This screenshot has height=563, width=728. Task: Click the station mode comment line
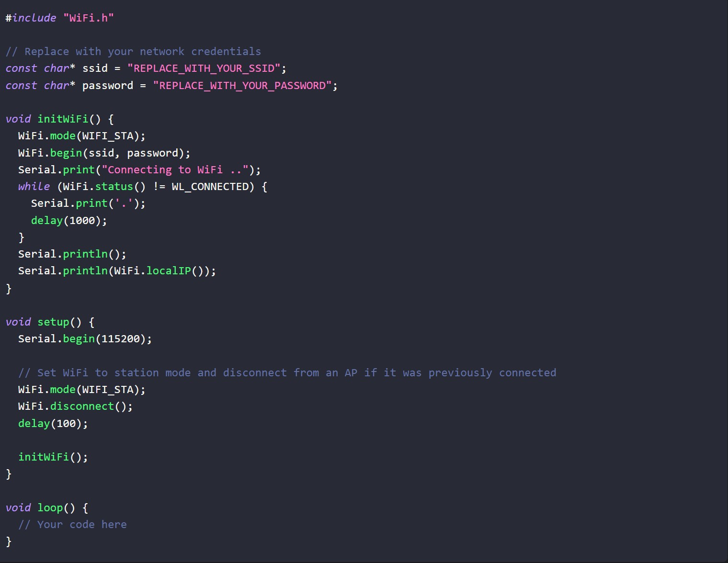click(287, 373)
